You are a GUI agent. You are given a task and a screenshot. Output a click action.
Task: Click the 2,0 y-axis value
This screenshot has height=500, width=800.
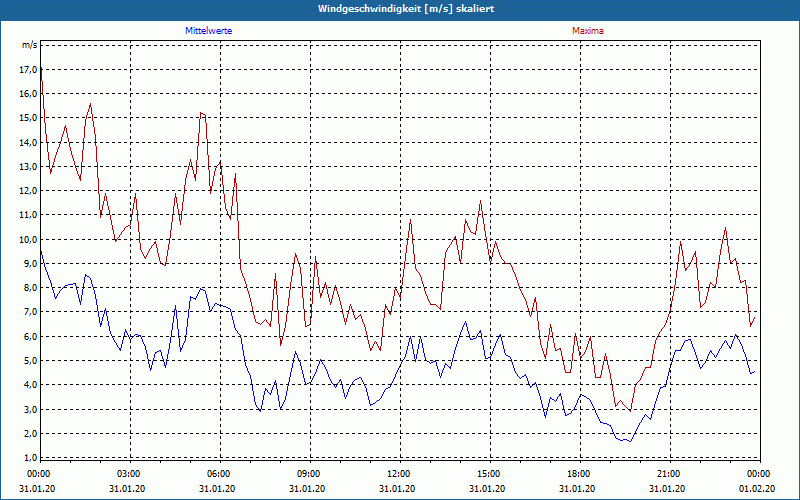pos(30,433)
